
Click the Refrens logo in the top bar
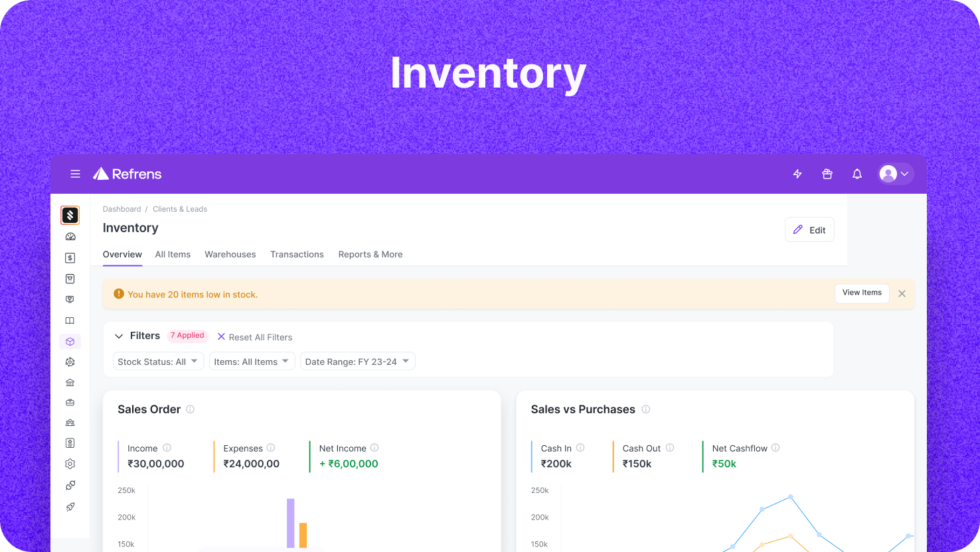[127, 174]
